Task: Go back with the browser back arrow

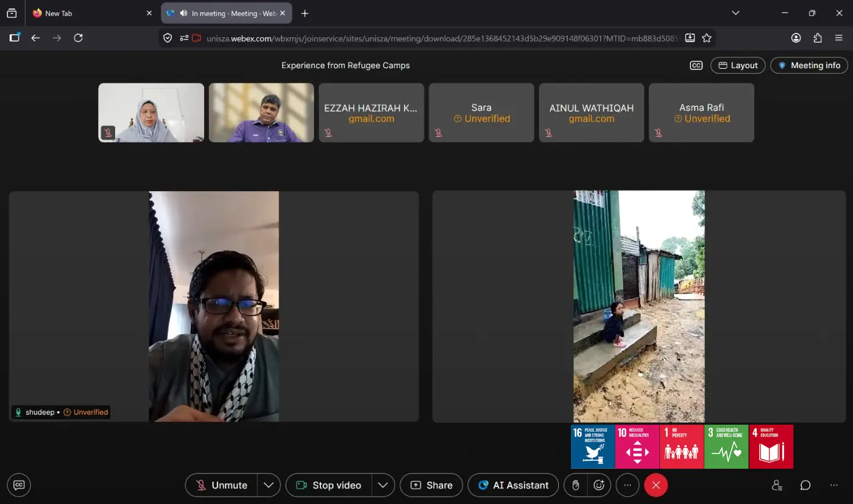Action: (x=35, y=38)
